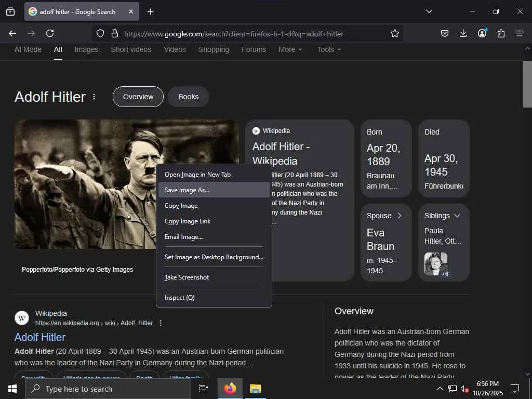Select the Videos search tab
532x399 pixels.
[x=175, y=49]
